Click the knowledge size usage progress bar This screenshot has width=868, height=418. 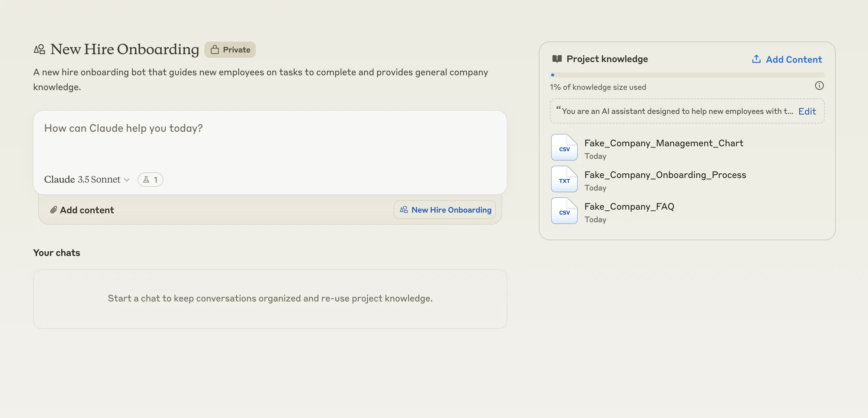tap(687, 75)
